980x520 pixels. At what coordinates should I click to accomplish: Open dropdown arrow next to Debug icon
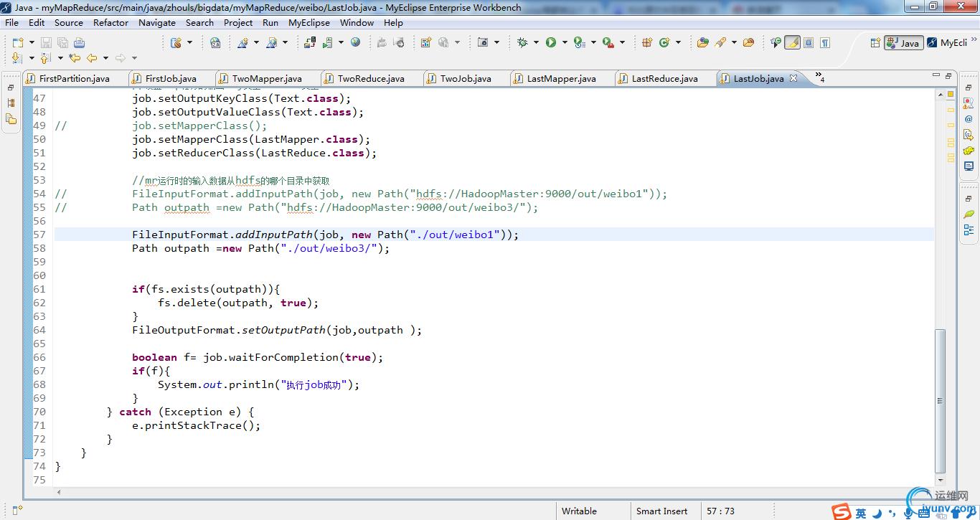[x=536, y=42]
